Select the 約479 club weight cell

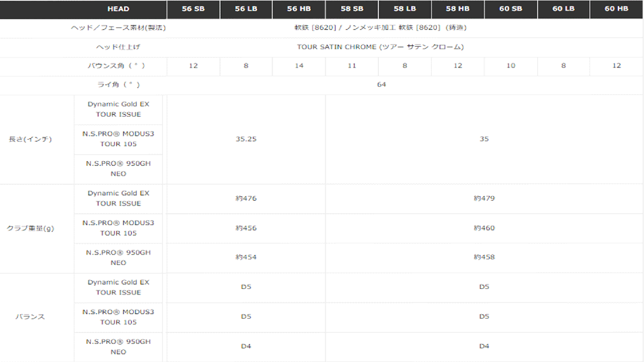(x=484, y=199)
